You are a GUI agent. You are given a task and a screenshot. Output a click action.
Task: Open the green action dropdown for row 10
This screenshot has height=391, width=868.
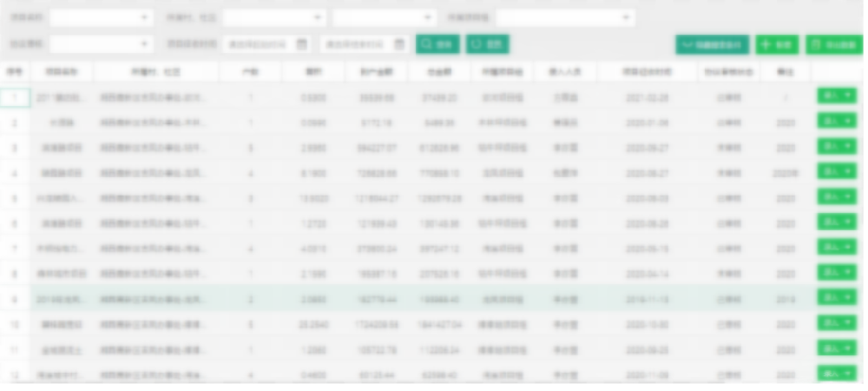point(837,322)
